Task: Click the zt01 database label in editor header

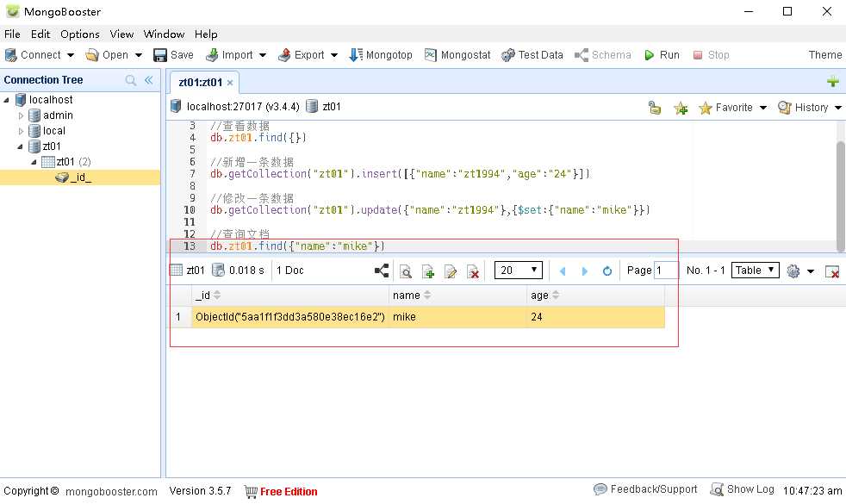Action: pyautogui.click(x=332, y=107)
